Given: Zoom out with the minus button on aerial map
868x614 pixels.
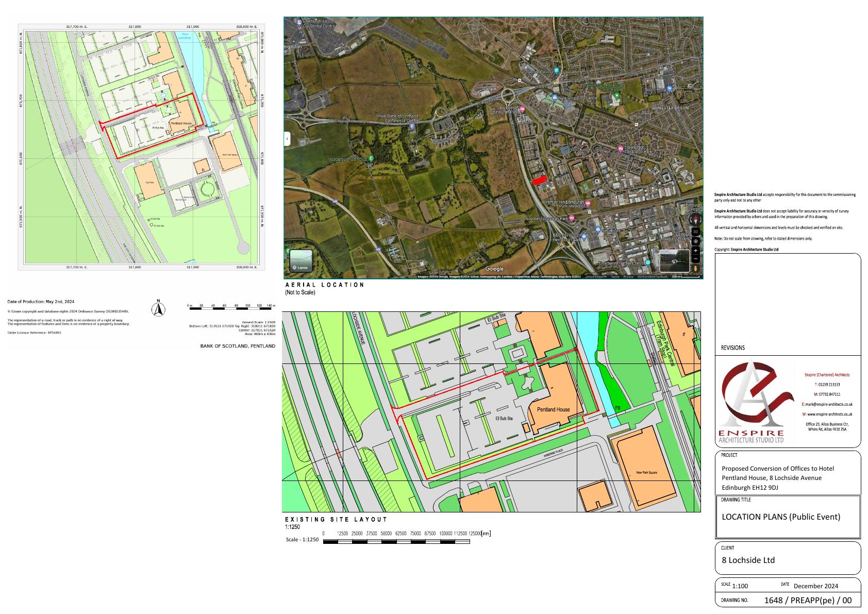Looking at the screenshot, I should point(695,258).
